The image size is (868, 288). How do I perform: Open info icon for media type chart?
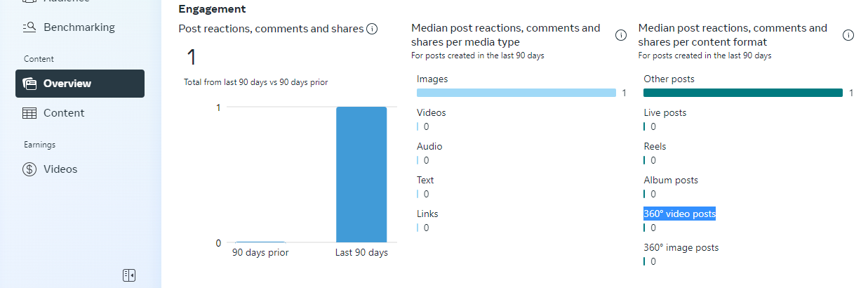(621, 35)
